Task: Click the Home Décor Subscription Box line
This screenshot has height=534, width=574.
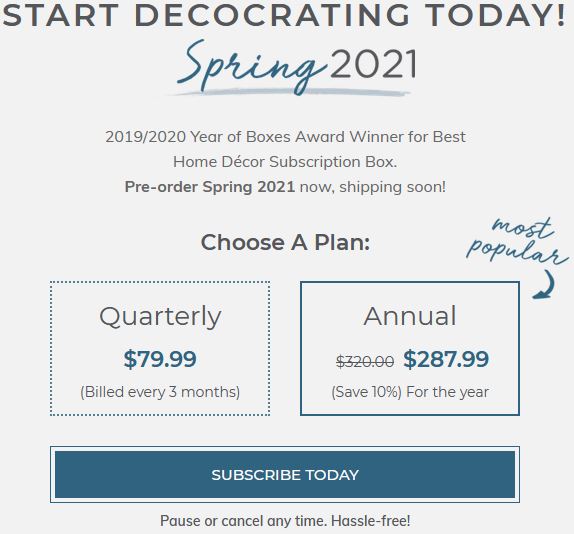Action: (285, 162)
